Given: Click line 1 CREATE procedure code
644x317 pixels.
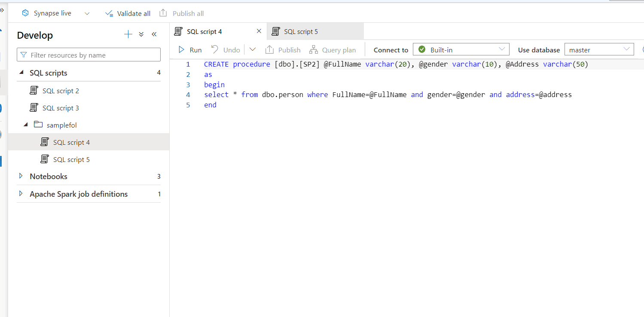Looking at the screenshot, I should point(396,64).
